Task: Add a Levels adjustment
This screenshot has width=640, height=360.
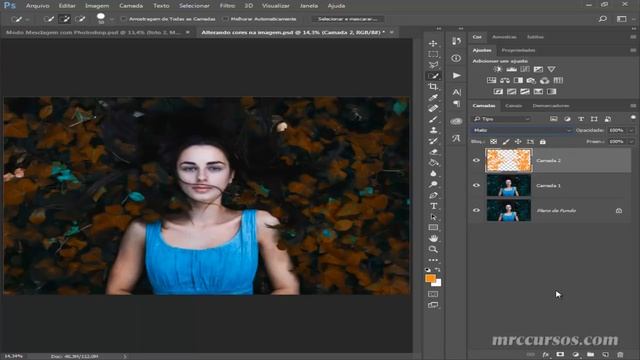Action: (x=511, y=69)
